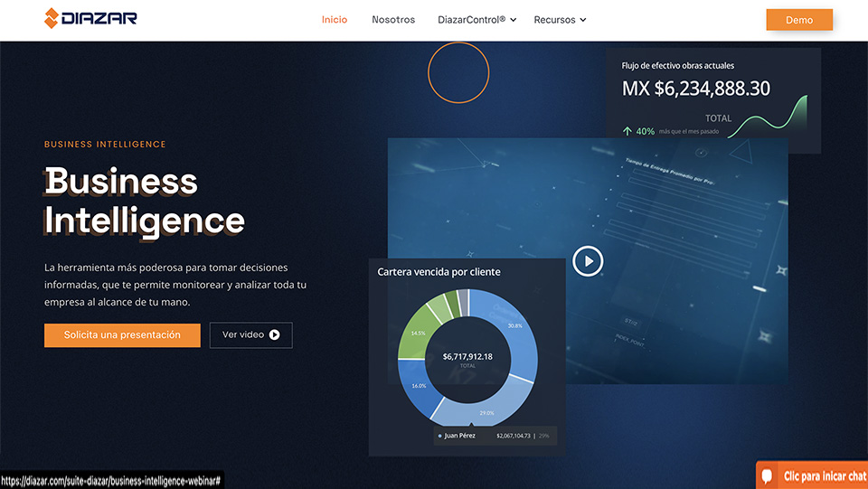This screenshot has width=868, height=489.
Task: Expand the DiazarControl® dropdown chevron
Action: 514,20
